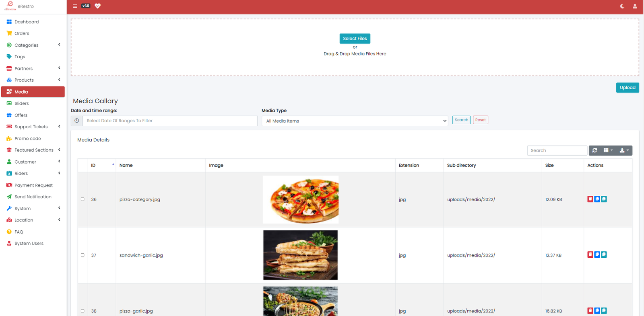Open the All Media Items dropdown
644x316 pixels.
tap(355, 121)
